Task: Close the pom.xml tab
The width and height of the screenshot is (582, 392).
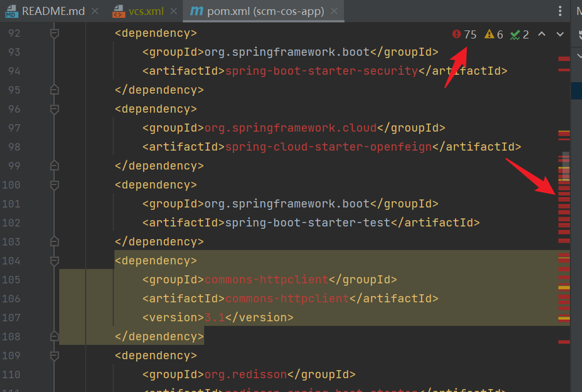Action: pos(334,11)
